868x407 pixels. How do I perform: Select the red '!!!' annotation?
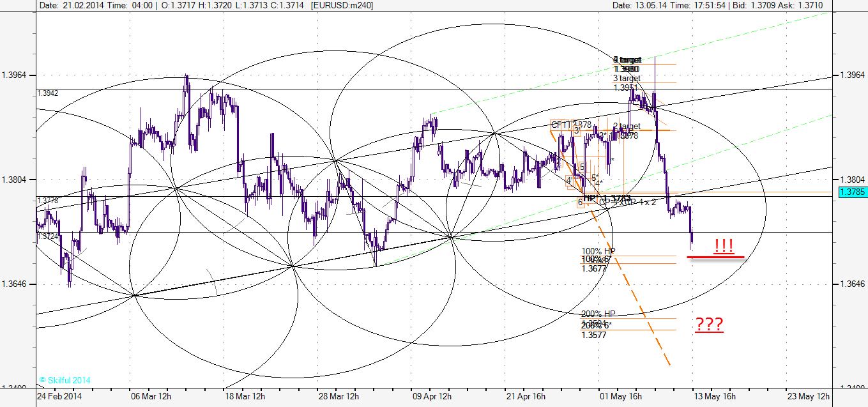(x=723, y=246)
